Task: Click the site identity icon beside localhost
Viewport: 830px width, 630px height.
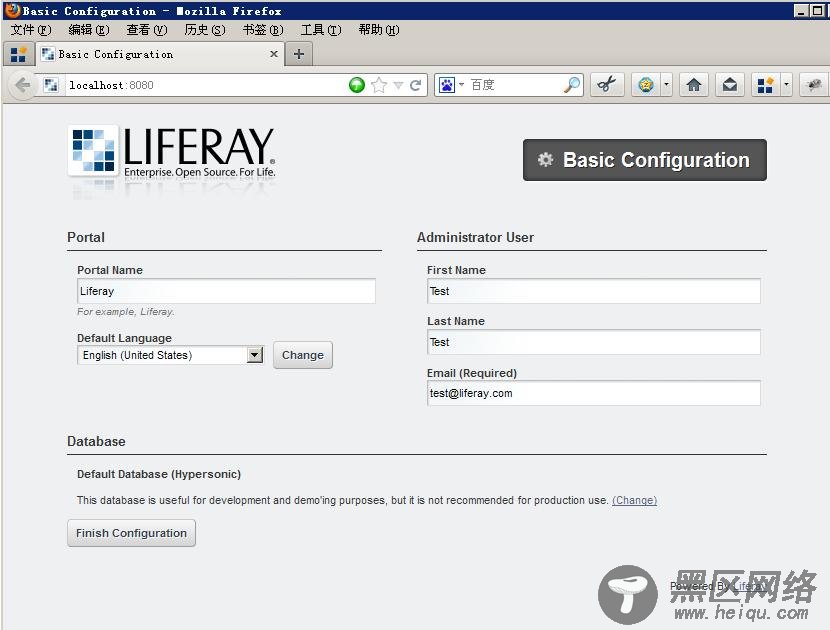Action: (x=51, y=85)
